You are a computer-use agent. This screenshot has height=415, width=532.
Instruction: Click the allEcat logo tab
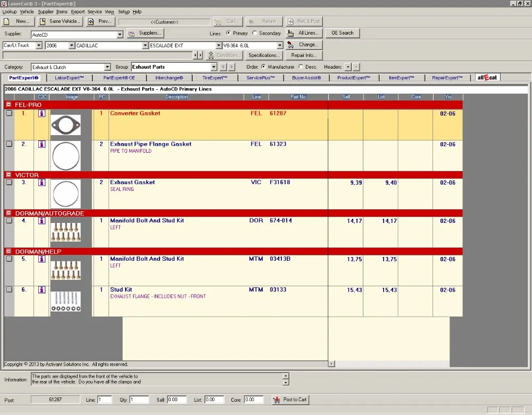487,78
